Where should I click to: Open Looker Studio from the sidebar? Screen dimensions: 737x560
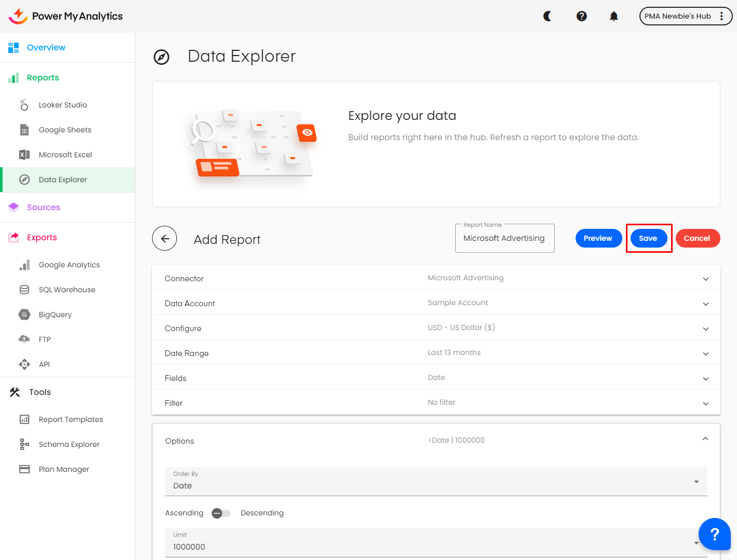[x=63, y=105]
